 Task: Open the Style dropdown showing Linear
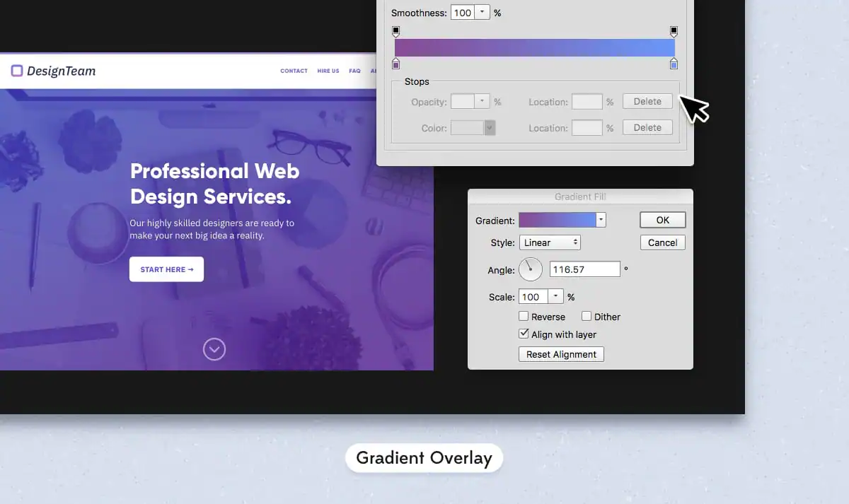tap(550, 242)
